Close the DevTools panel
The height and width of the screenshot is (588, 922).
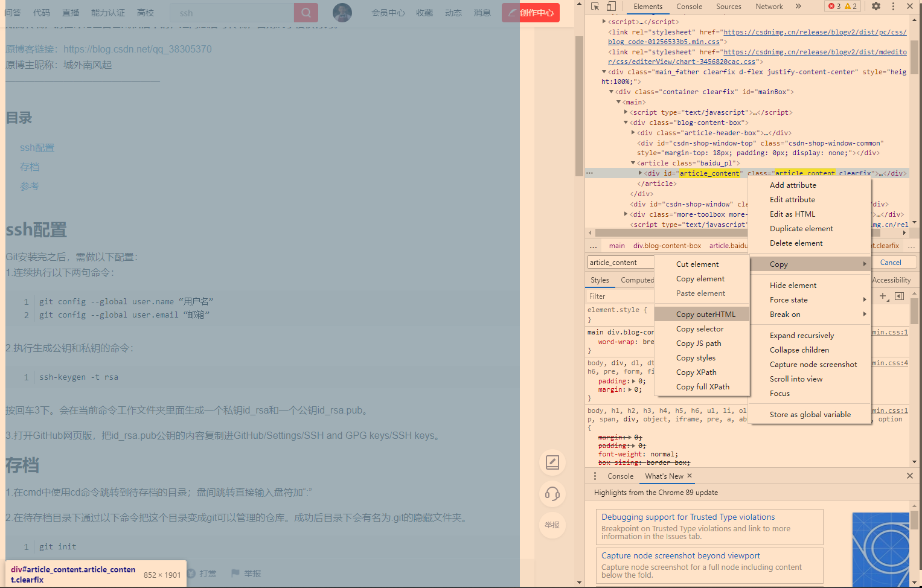910,6
